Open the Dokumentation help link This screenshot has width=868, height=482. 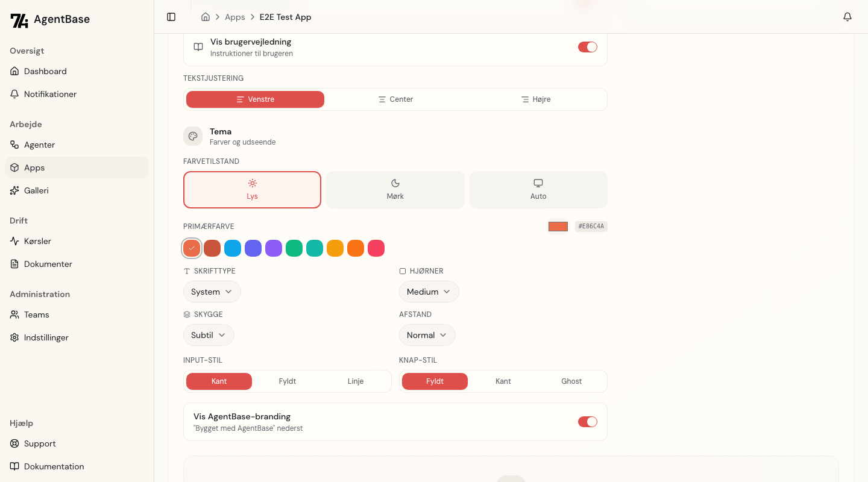point(54,466)
